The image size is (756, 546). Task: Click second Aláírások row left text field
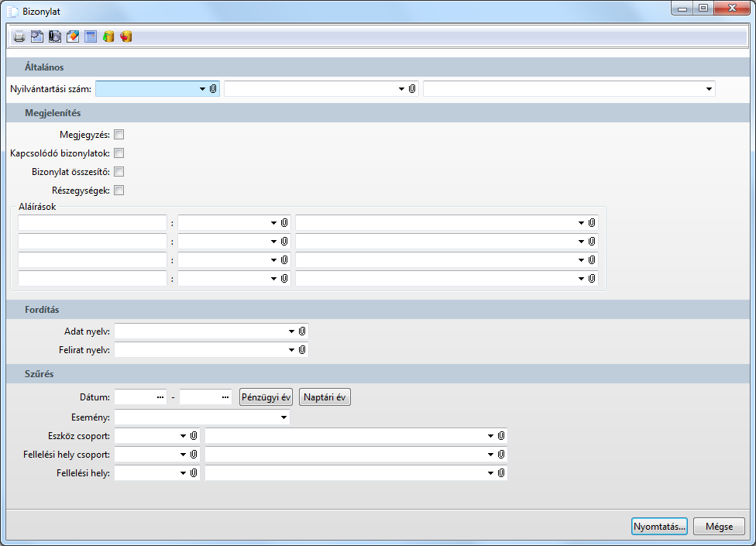click(93, 242)
